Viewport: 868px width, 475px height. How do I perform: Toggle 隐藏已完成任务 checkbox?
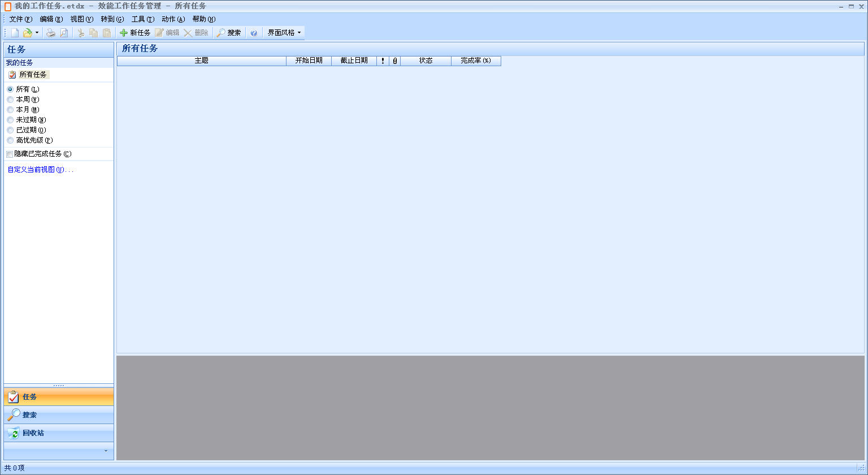coord(10,154)
